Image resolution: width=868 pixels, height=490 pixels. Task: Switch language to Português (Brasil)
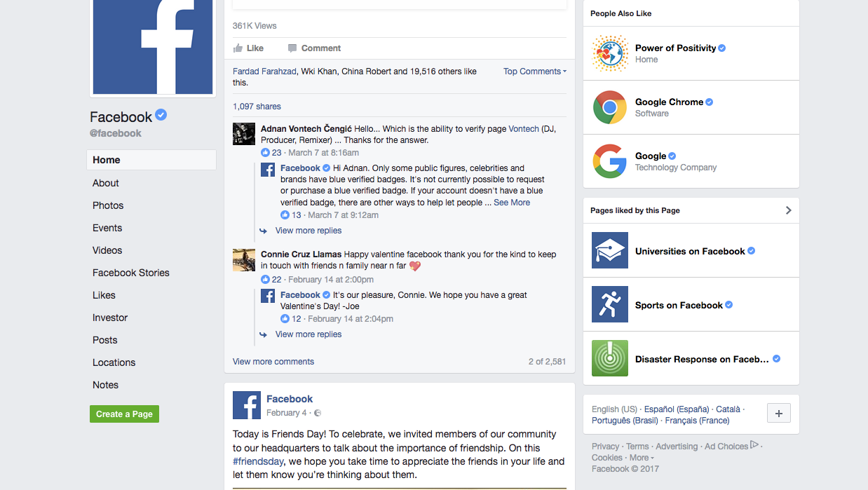point(625,421)
